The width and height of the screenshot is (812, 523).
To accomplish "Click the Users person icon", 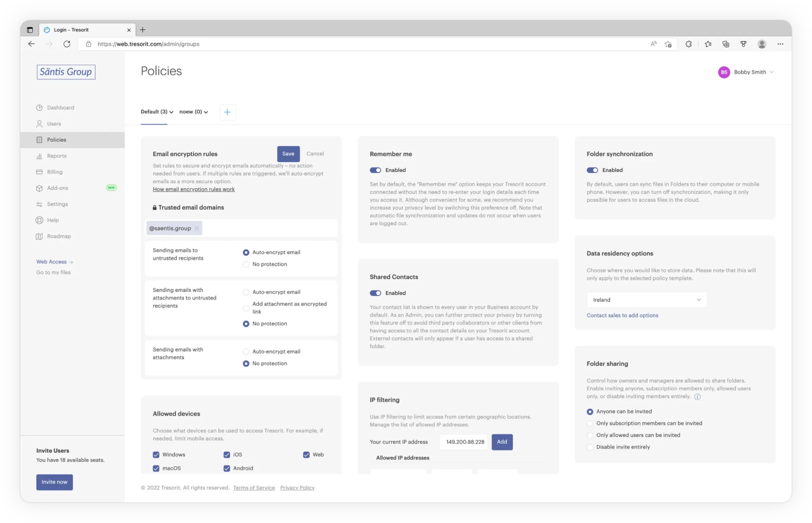I will (39, 124).
